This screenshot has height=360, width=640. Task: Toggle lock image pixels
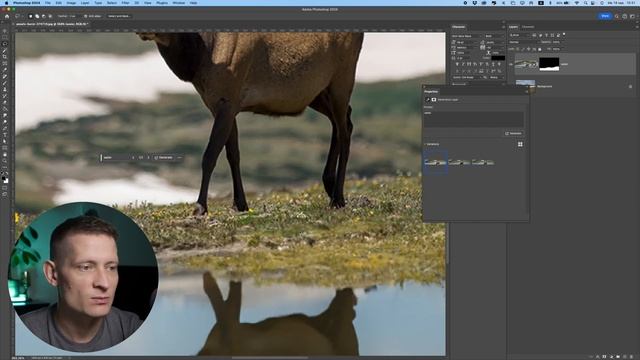[x=523, y=49]
